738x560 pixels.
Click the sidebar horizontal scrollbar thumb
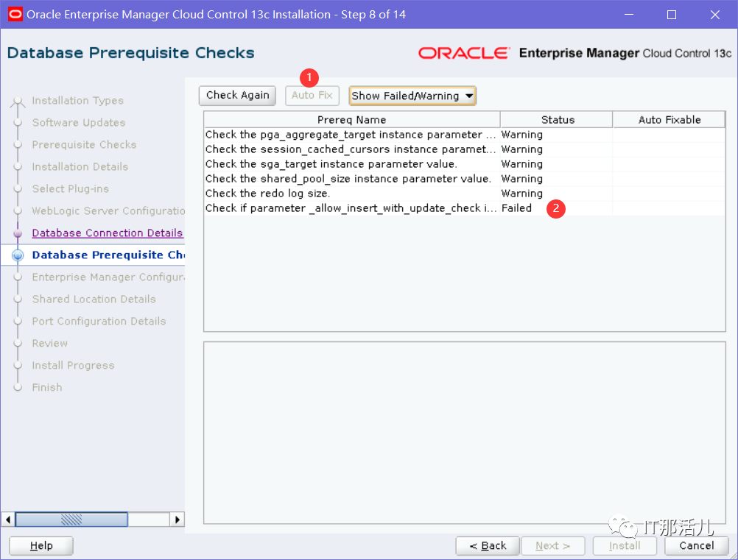pyautogui.click(x=71, y=520)
